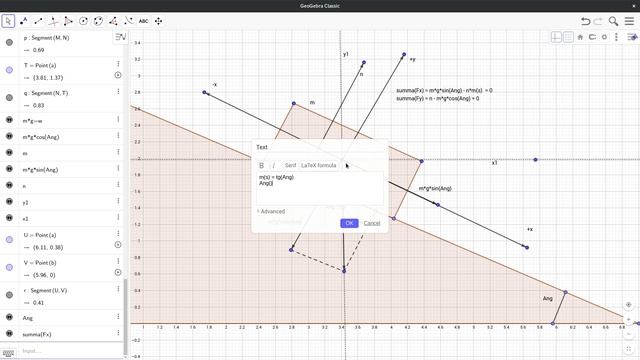
Task: Select the Polygon tool
Action: pyautogui.click(x=68, y=21)
